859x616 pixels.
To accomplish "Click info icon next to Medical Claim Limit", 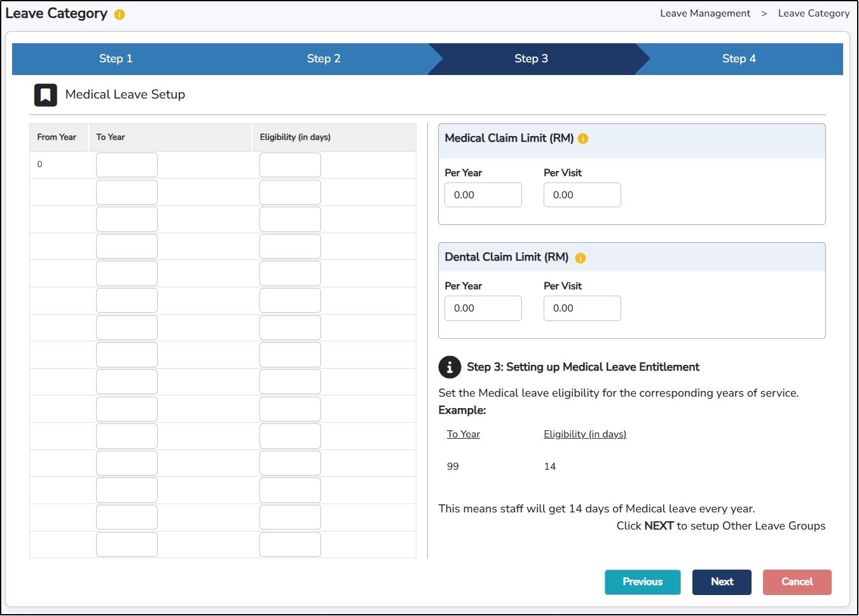I will pos(583,139).
